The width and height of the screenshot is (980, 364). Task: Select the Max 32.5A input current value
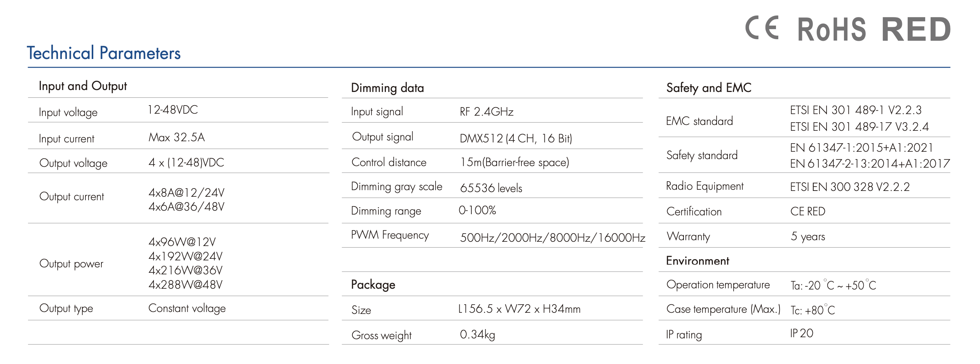point(176,137)
